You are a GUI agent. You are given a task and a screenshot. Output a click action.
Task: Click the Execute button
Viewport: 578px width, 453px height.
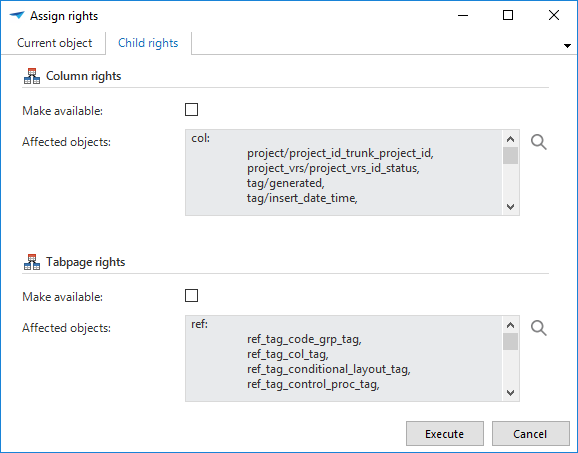click(x=445, y=434)
